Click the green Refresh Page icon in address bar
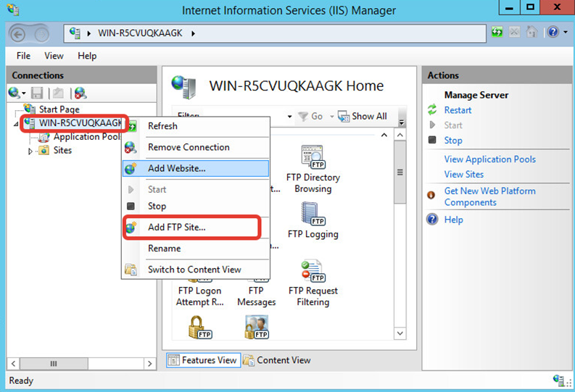The image size is (575, 392). pos(497,32)
